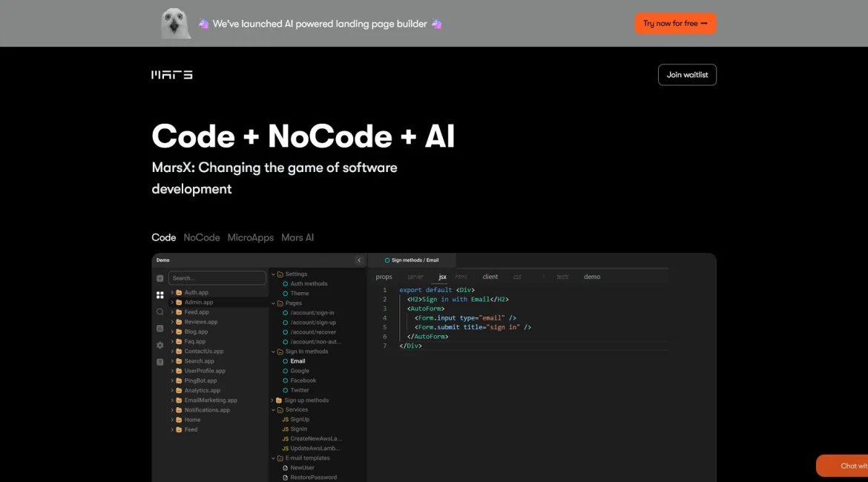Switch to the MicroApps tab
Image resolution: width=868 pixels, height=482 pixels.
[x=250, y=237]
